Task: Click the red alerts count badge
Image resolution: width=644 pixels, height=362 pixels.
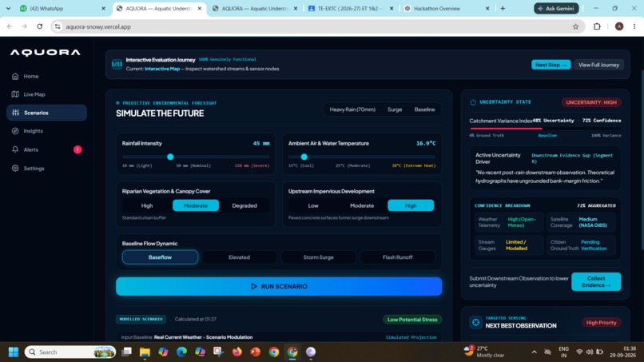Action: point(78,149)
